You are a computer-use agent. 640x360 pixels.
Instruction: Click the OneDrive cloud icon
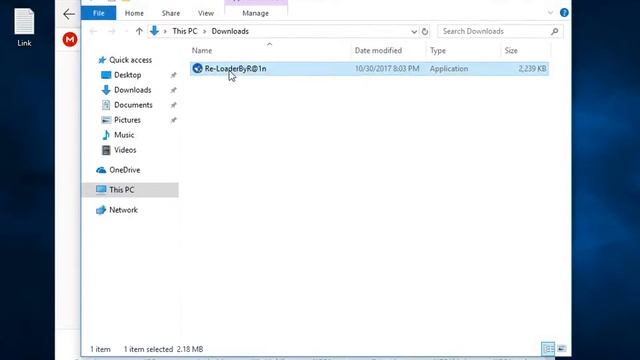(x=101, y=170)
